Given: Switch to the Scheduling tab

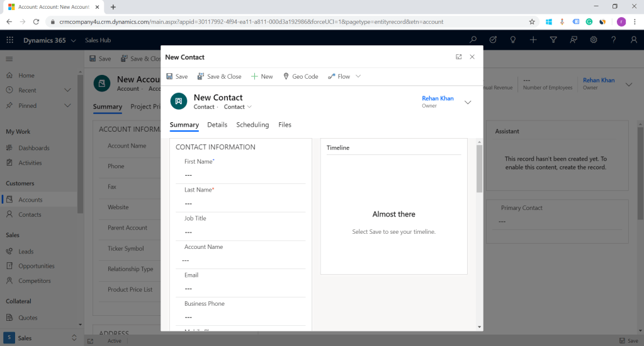Looking at the screenshot, I should (x=252, y=125).
